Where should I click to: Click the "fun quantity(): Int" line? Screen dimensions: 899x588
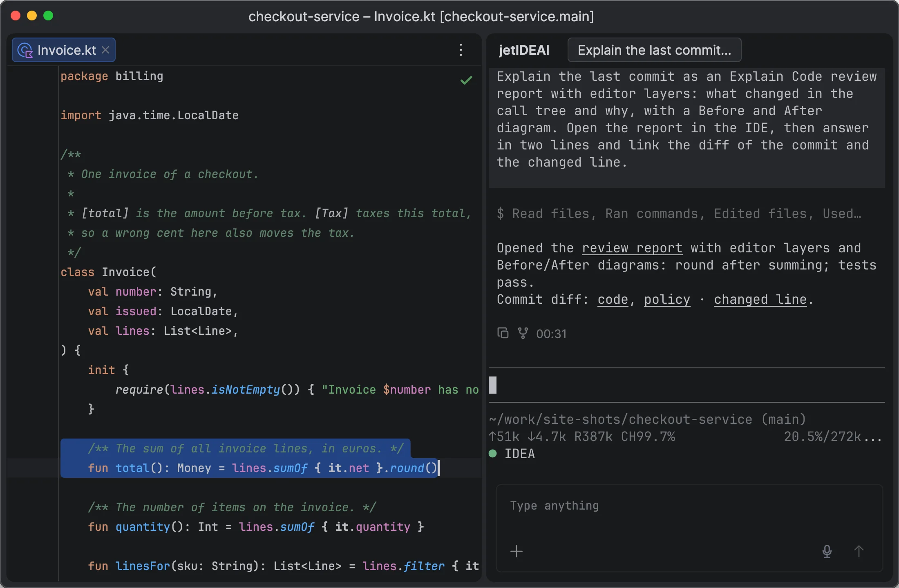(x=256, y=527)
